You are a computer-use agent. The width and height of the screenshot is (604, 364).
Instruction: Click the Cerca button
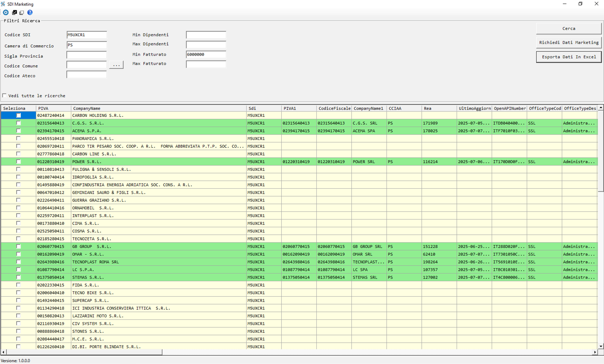pos(569,28)
